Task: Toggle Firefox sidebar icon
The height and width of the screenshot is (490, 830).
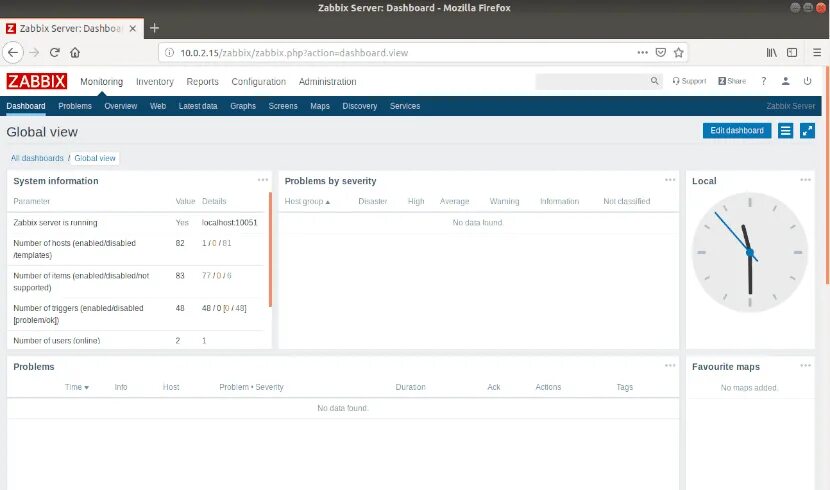Action: pos(792,52)
